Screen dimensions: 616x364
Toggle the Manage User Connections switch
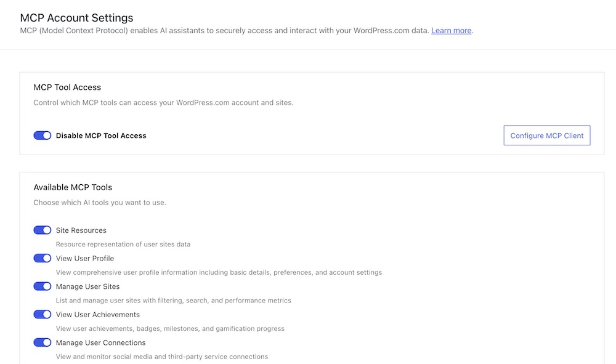43,343
